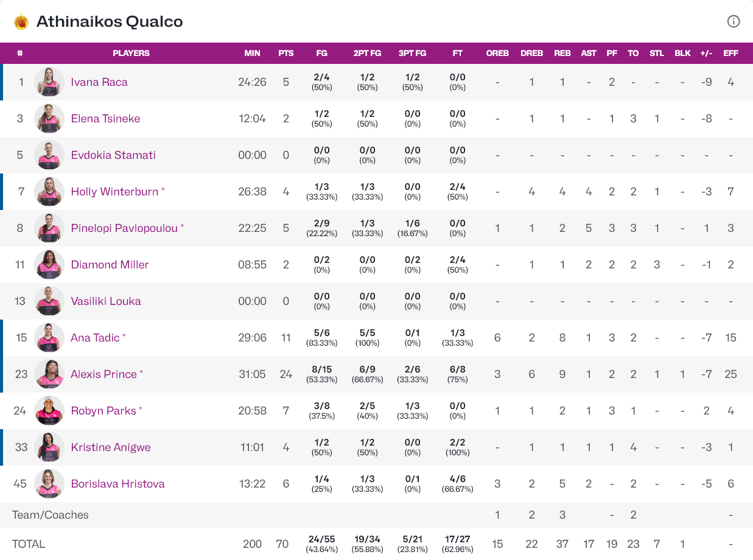Click Vasiliki Louka name link
The image size is (753, 560).
106,301
